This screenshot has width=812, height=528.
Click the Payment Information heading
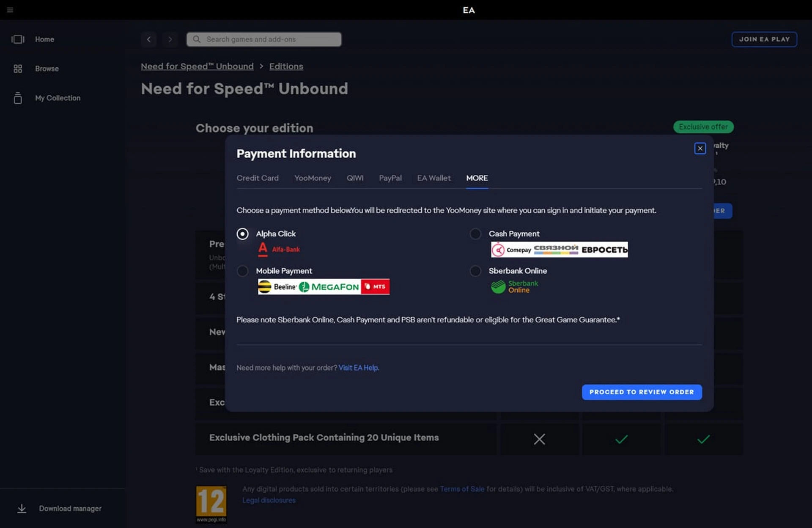click(296, 154)
